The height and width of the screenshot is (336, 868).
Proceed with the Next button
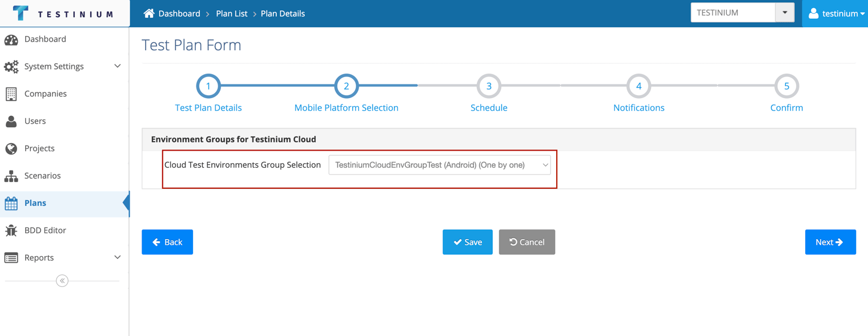tap(830, 242)
